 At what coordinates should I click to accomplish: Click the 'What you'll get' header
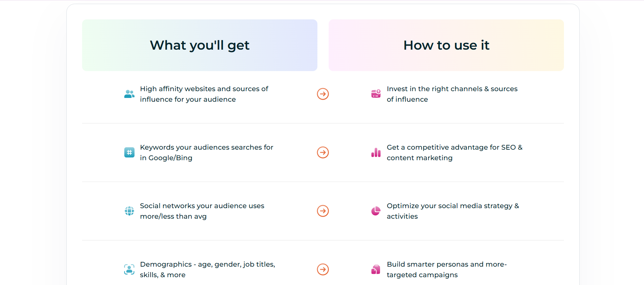tap(199, 45)
